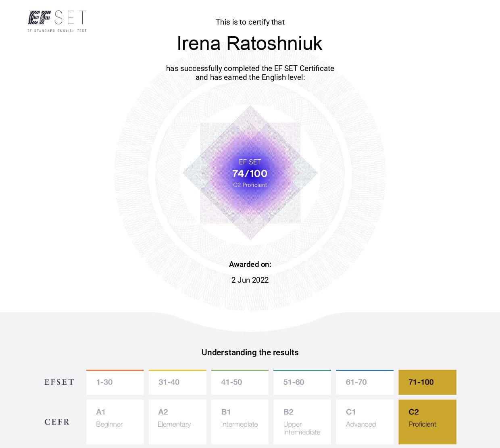Click the EFSET row label

coord(60,382)
